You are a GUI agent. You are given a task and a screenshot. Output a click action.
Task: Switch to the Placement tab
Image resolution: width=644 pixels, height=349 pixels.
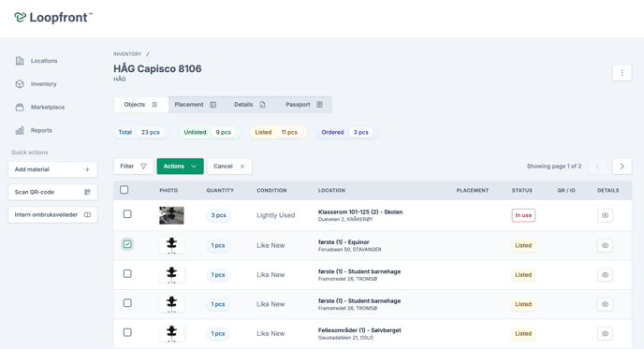(196, 105)
